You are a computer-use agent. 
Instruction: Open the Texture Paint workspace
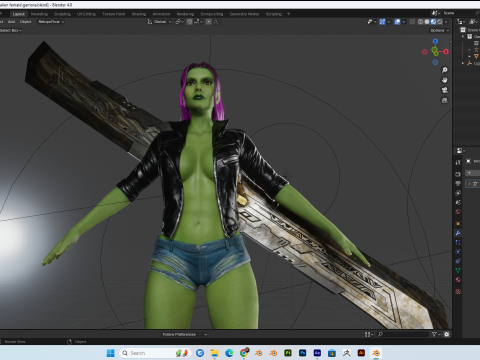point(114,14)
